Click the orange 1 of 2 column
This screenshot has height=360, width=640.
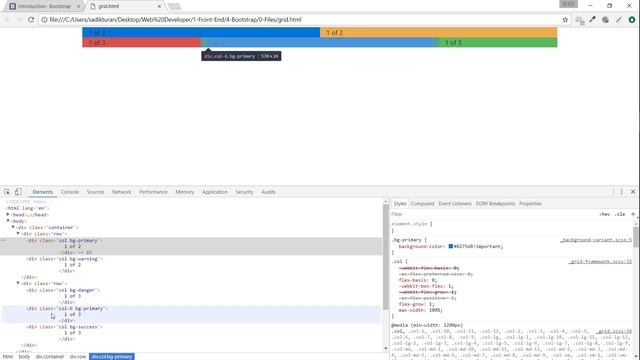coord(438,33)
